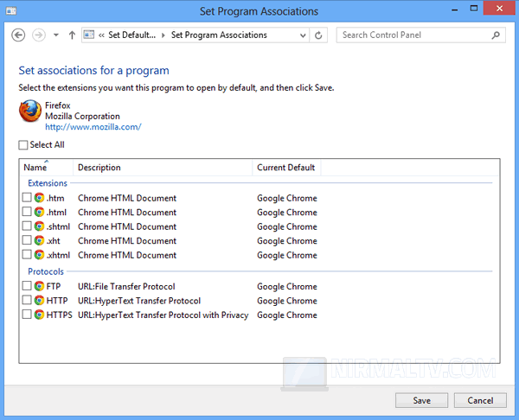
Task: Minimize the Set Program Associations window
Action: coord(455,10)
